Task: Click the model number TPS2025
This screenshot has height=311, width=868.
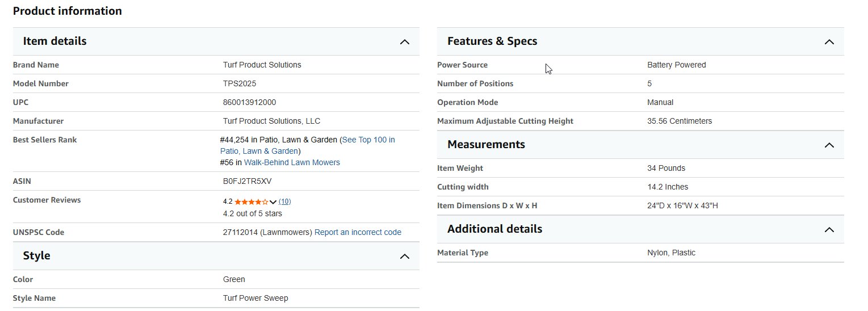Action: pos(240,83)
